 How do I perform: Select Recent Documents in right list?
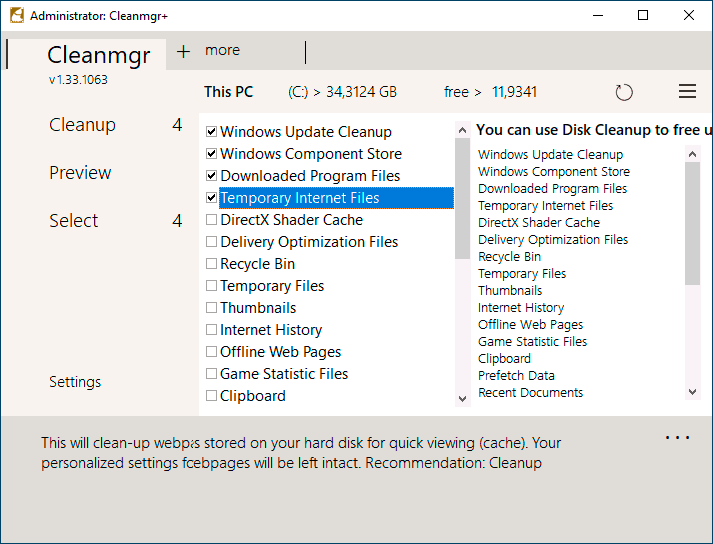(x=530, y=393)
